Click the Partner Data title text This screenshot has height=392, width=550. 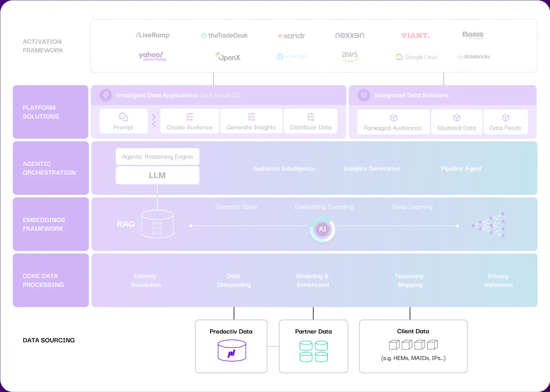313,331
